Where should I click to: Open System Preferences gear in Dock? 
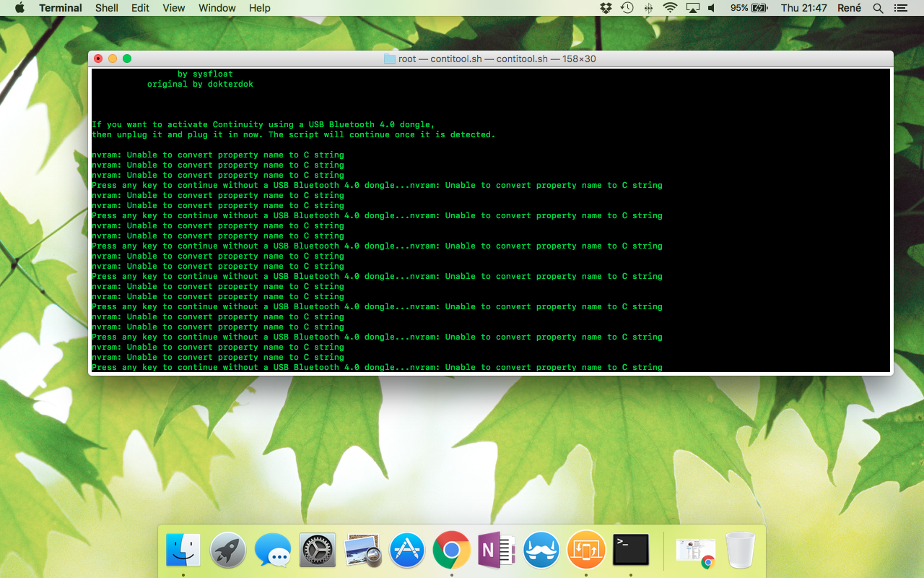pyautogui.click(x=318, y=551)
